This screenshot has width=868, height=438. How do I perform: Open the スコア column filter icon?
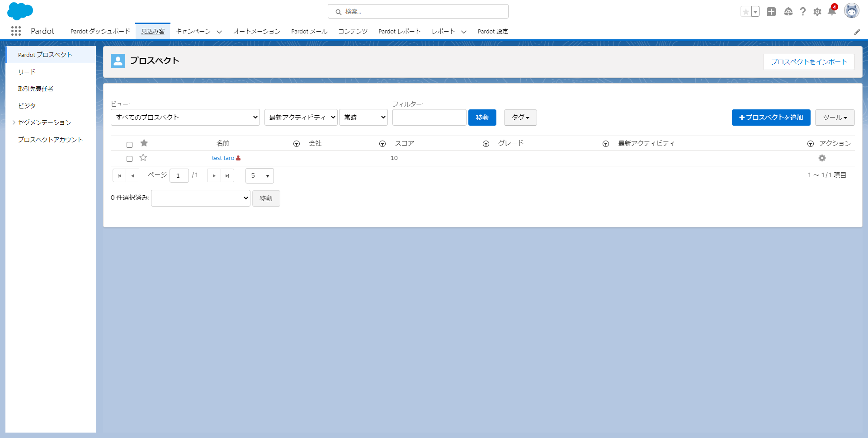486,144
